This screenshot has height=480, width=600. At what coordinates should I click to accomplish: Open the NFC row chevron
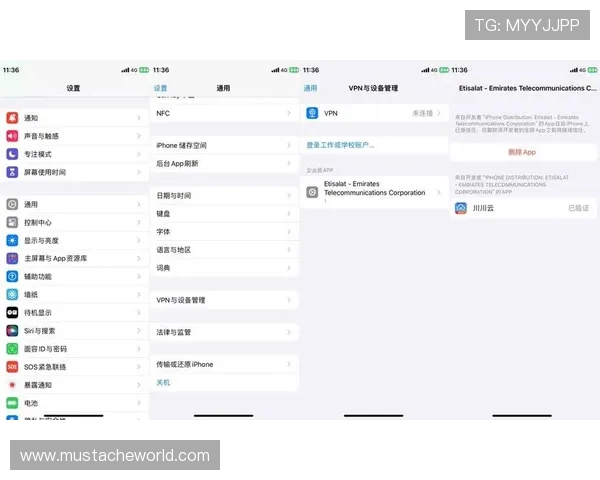pyautogui.click(x=289, y=113)
